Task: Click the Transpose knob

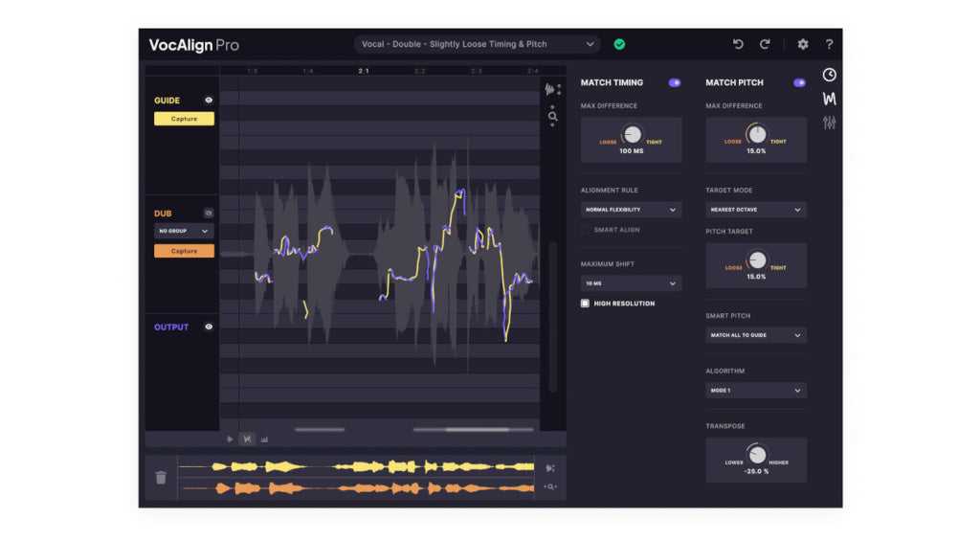Action: pos(756,454)
